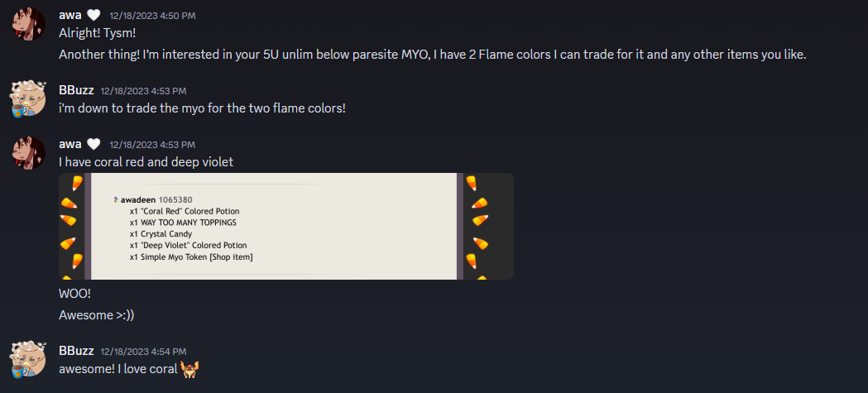Click the crab emoji after 'I love coral'
This screenshot has height=393, width=868.
pyautogui.click(x=189, y=369)
